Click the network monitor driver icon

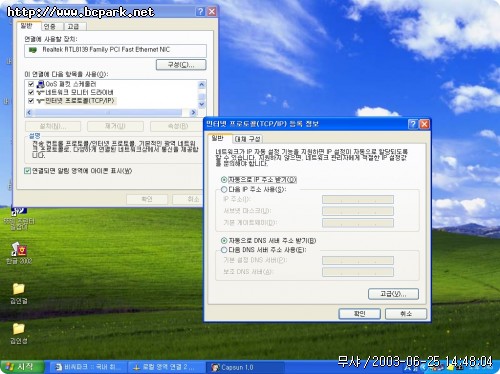tap(40, 92)
